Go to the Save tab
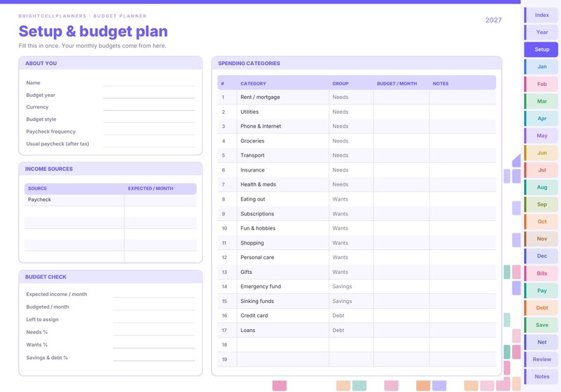Image resolution: width=561 pixels, height=392 pixels. click(541, 325)
